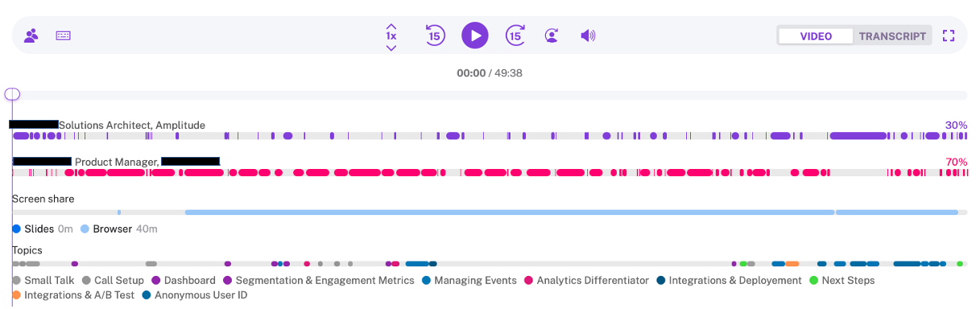Select the 1x playback speed label
980x309 pixels.
coord(391,36)
